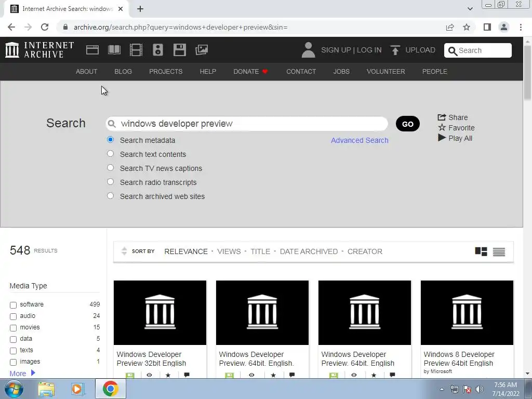Select Search TV news captions option
The height and width of the screenshot is (399, 532).
click(110, 168)
